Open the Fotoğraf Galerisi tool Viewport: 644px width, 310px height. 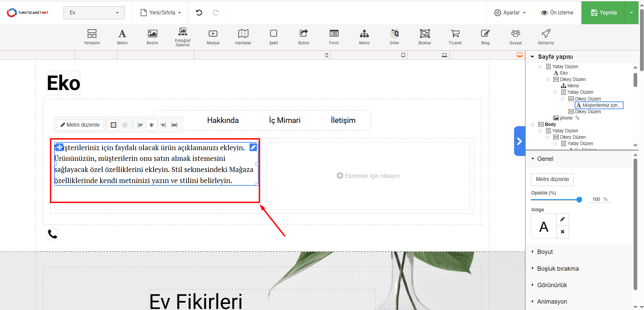coord(183,37)
